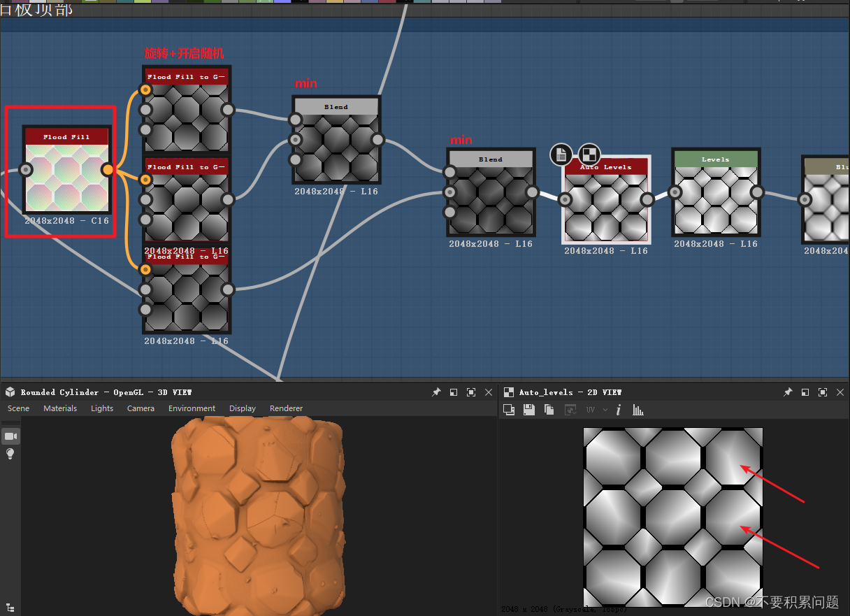Expand chevron next to UV in 2D view
Image resolution: width=850 pixels, height=616 pixels.
point(605,410)
